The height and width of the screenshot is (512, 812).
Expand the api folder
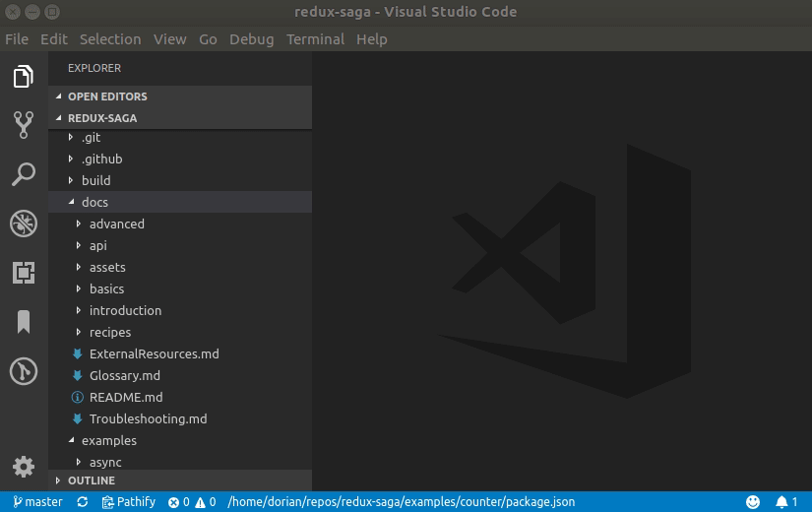pos(180,245)
